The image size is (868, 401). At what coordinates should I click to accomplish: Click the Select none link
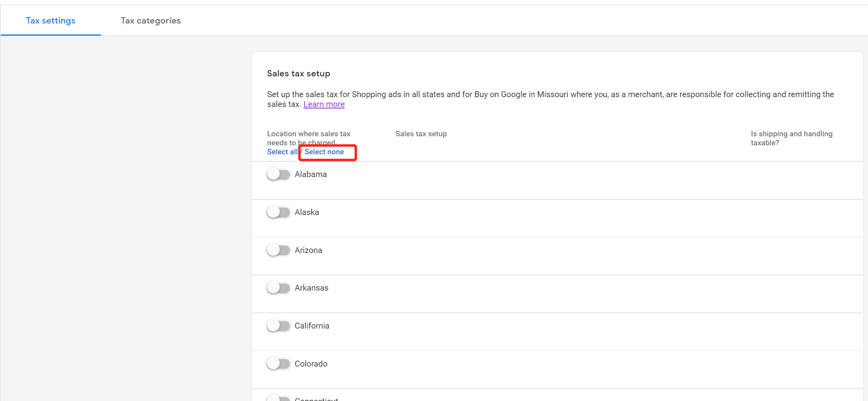click(324, 152)
